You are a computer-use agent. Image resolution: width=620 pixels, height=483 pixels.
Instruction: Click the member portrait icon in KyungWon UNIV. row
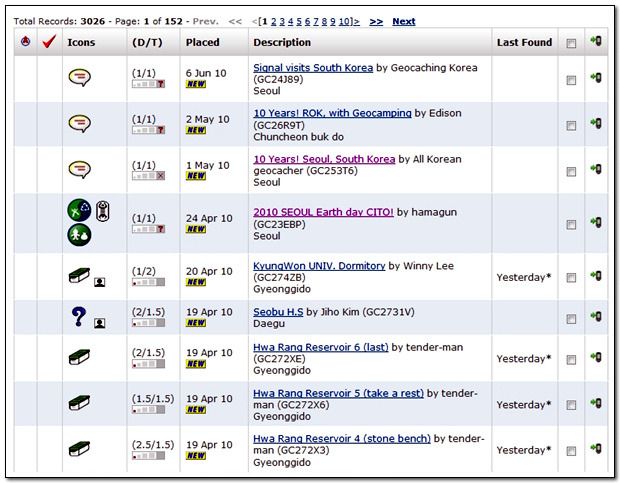pos(100,282)
